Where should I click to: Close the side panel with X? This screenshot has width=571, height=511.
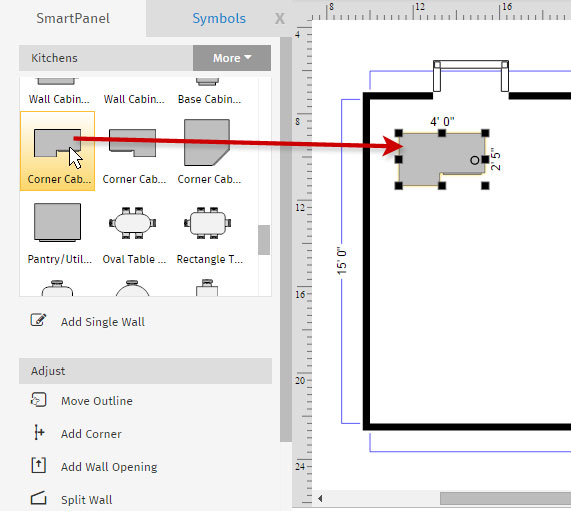coord(279,19)
